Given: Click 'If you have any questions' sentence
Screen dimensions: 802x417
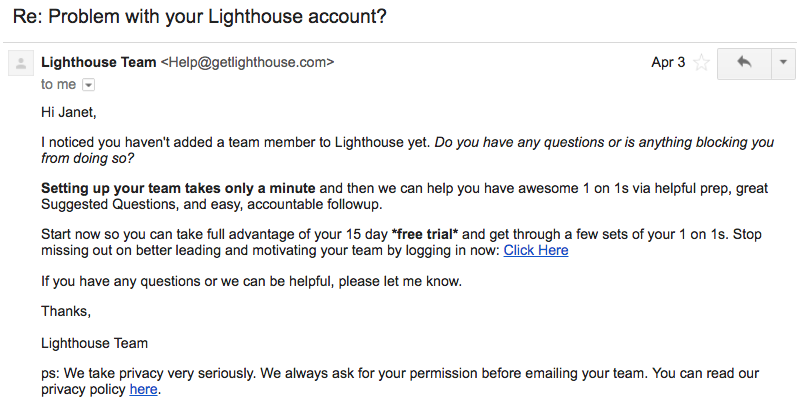Looking at the screenshot, I should tap(252, 281).
